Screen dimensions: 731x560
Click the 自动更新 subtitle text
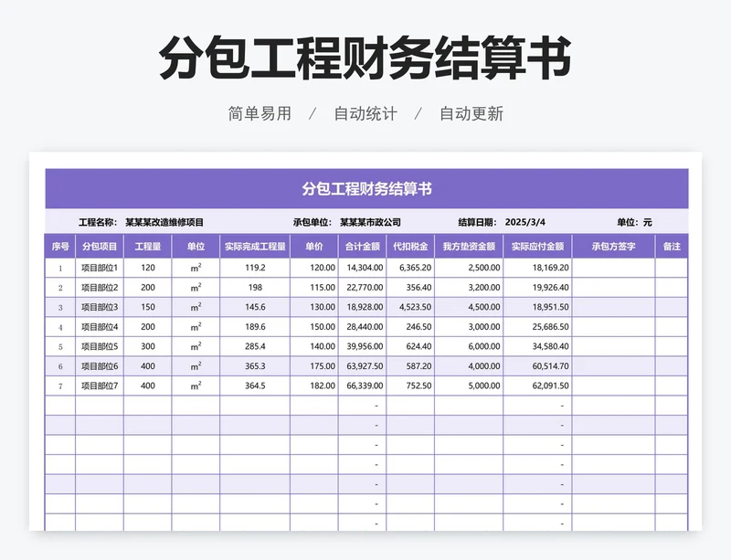[471, 114]
